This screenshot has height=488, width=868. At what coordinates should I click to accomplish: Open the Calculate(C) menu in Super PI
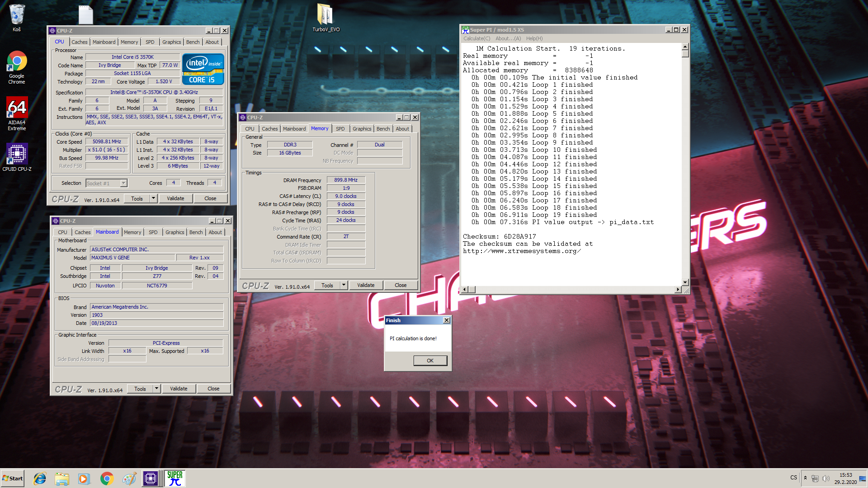tap(476, 39)
